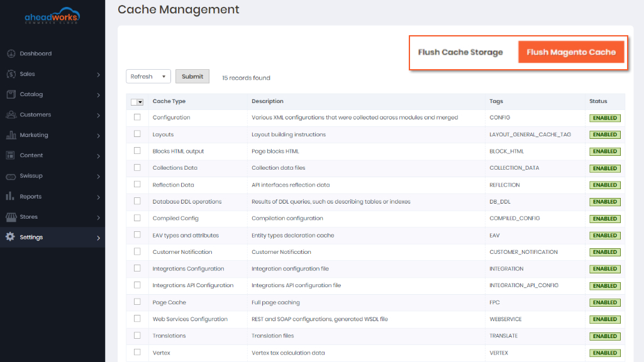644x362 pixels.
Task: Open the Settings menu item
Action: 53,237
